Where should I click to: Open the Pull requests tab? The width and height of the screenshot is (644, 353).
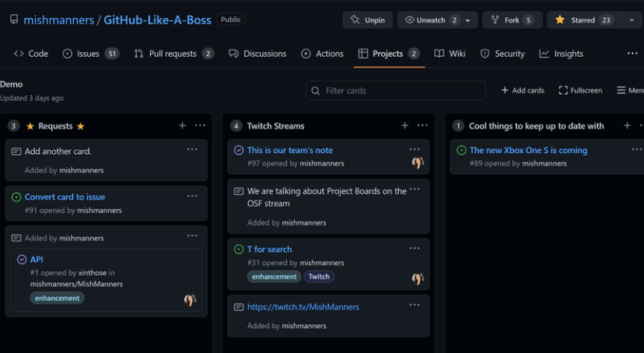[173, 54]
